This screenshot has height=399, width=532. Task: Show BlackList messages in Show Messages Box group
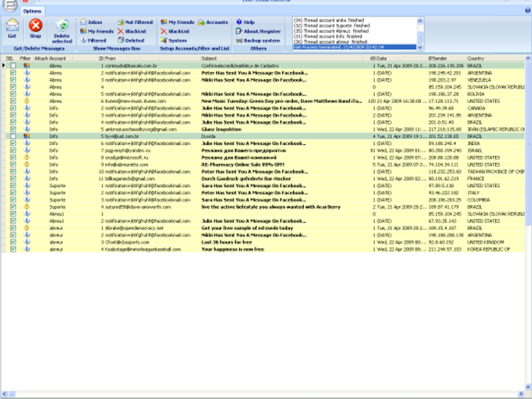click(x=132, y=31)
